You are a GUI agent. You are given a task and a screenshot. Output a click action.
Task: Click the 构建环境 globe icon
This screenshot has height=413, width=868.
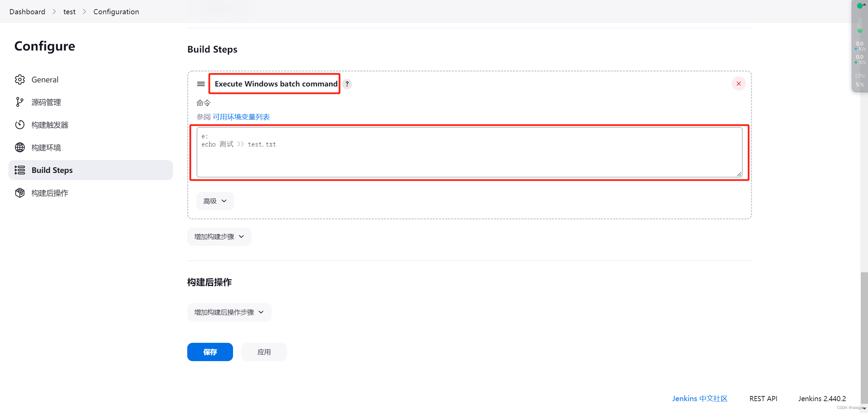point(20,147)
